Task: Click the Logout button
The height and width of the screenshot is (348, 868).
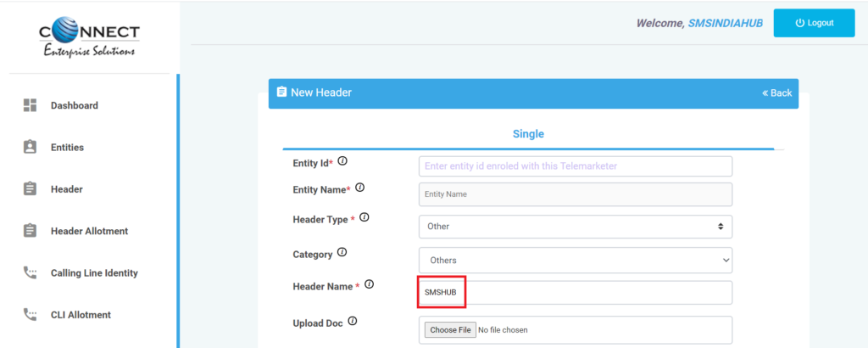Action: point(814,23)
